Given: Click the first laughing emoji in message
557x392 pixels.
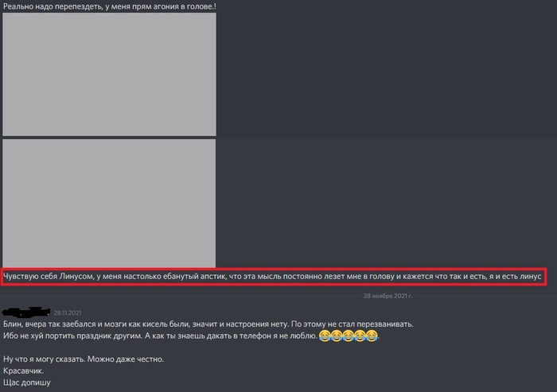Looking at the screenshot, I should click(x=325, y=336).
